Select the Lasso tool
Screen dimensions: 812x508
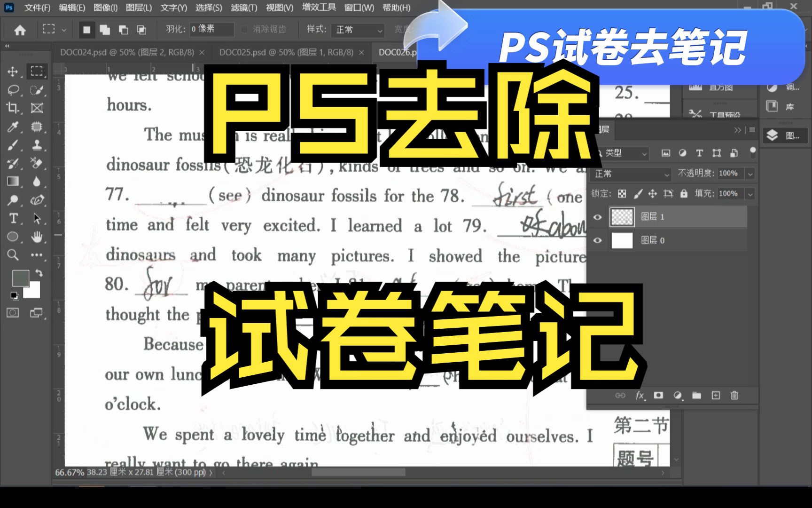(13, 90)
